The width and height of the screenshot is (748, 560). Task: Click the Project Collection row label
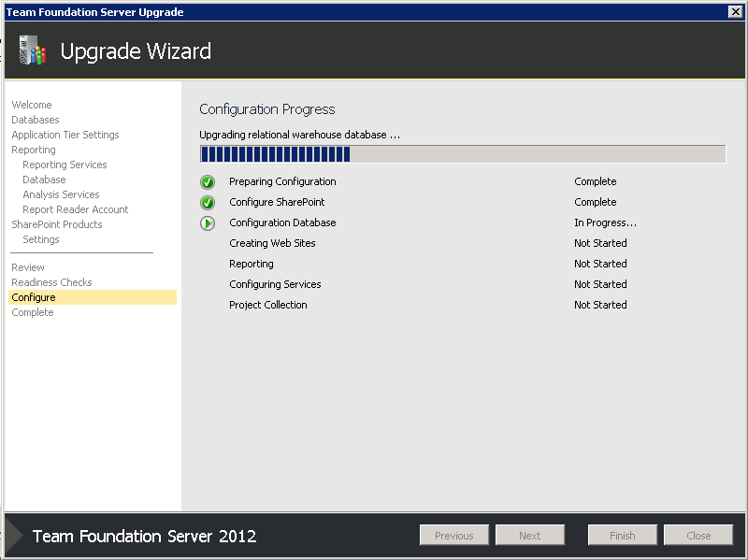pos(268,305)
